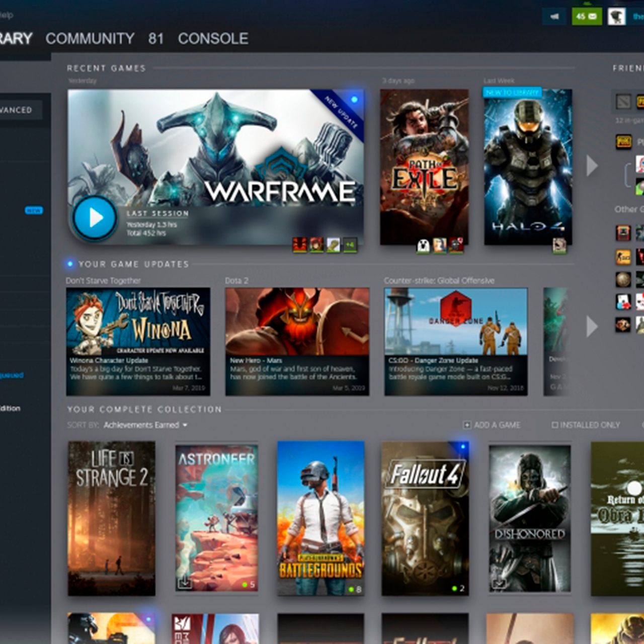This screenshot has width=644, height=644.
Task: Click third friend avatar under Path of Exile
Action: [x=456, y=245]
